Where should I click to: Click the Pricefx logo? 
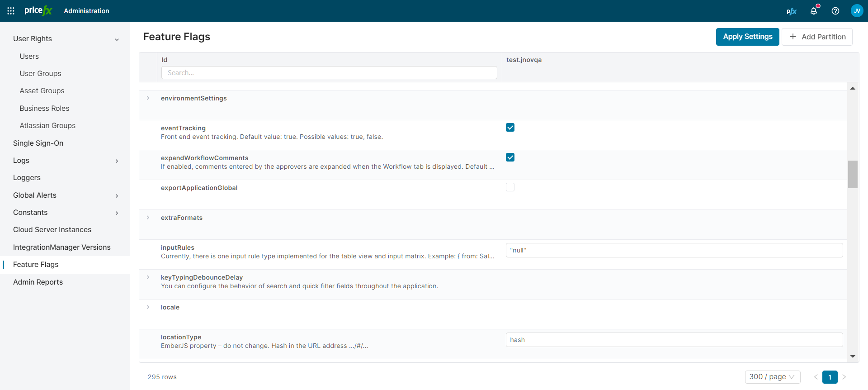click(38, 10)
